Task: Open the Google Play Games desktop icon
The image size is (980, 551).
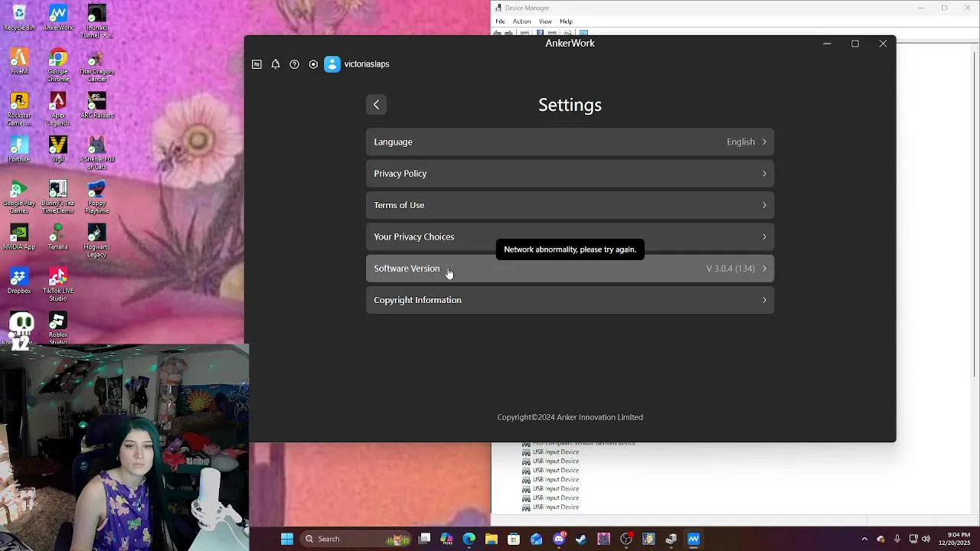Action: 19,197
